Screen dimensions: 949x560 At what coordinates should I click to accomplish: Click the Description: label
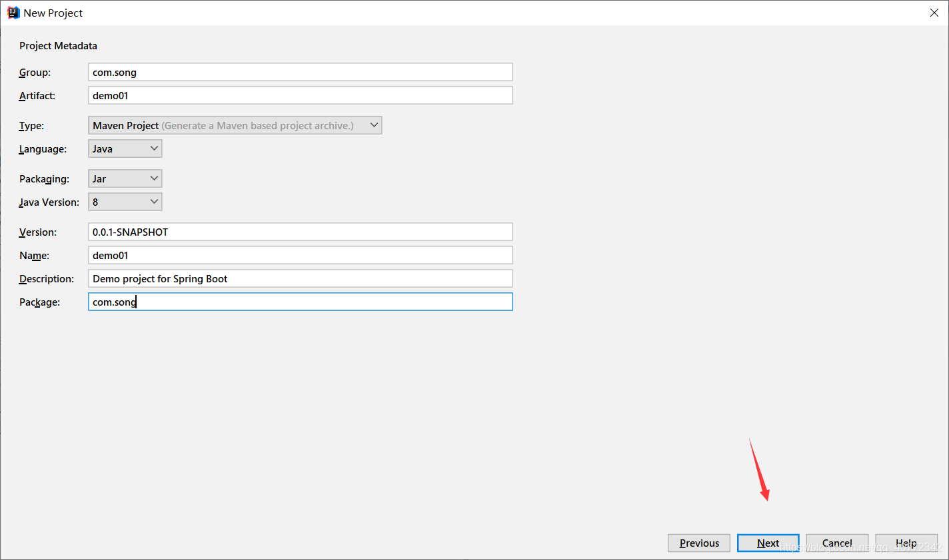click(47, 279)
